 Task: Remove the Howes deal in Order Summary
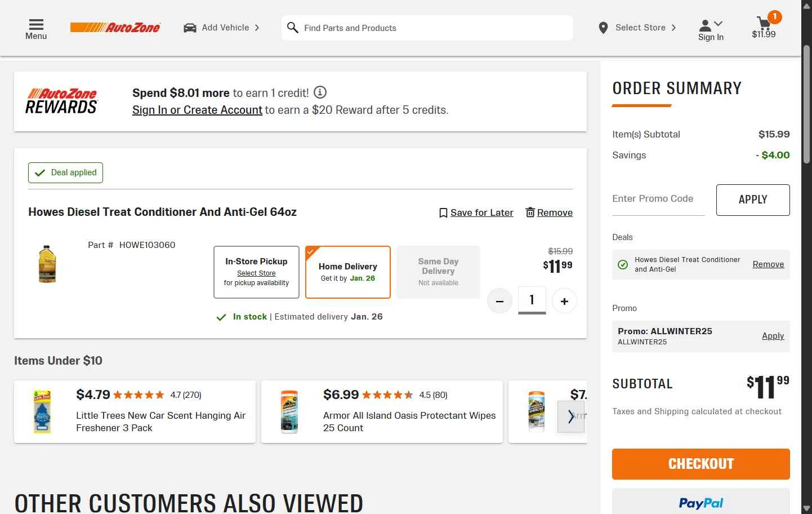pos(768,264)
